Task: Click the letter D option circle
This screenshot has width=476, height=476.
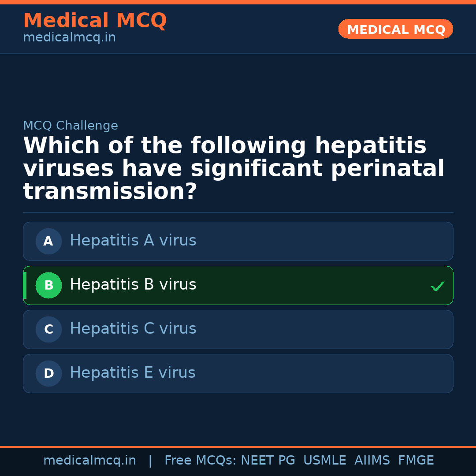Action: pyautogui.click(x=48, y=373)
